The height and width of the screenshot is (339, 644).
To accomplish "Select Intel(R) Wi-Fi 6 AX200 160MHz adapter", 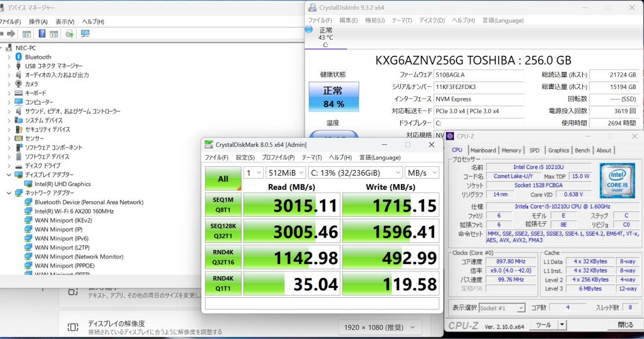I will point(74,211).
